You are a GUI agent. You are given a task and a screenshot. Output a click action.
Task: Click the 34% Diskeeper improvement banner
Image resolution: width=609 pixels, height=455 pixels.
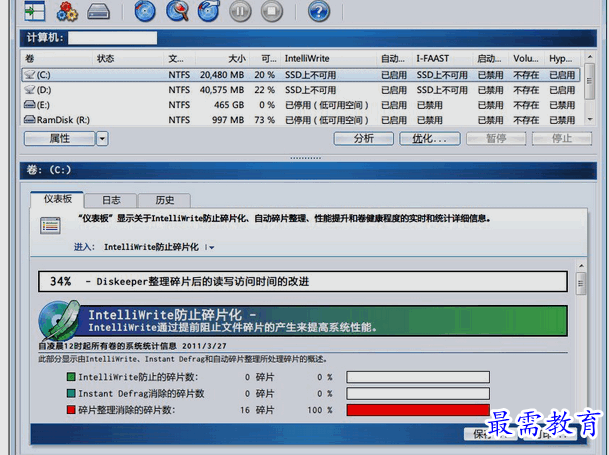303,281
